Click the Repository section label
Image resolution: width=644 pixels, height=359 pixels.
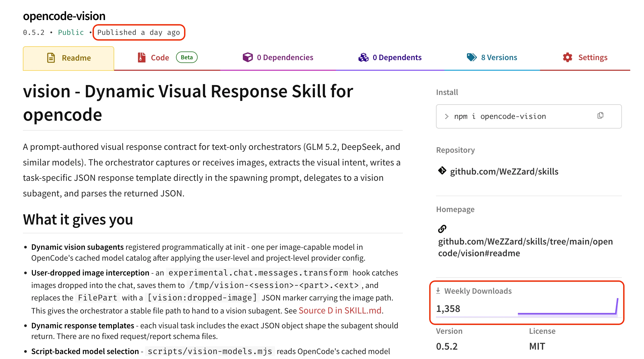pyautogui.click(x=455, y=150)
